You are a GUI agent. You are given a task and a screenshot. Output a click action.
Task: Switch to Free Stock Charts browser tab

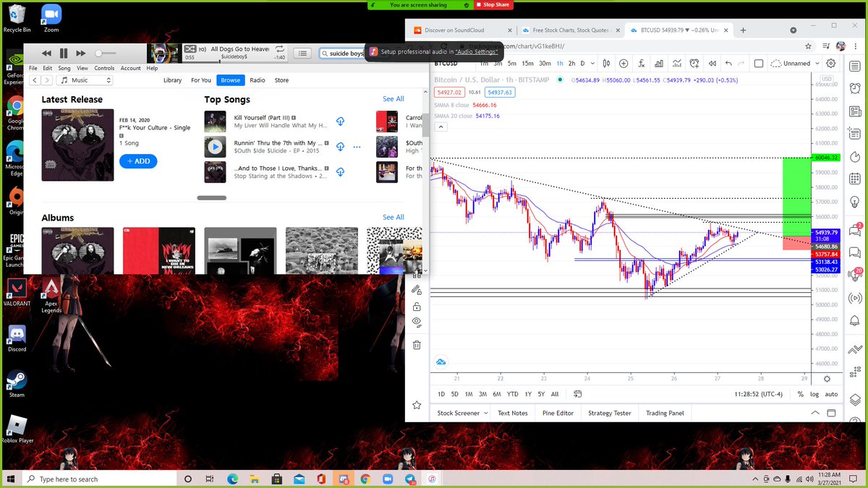point(571,30)
